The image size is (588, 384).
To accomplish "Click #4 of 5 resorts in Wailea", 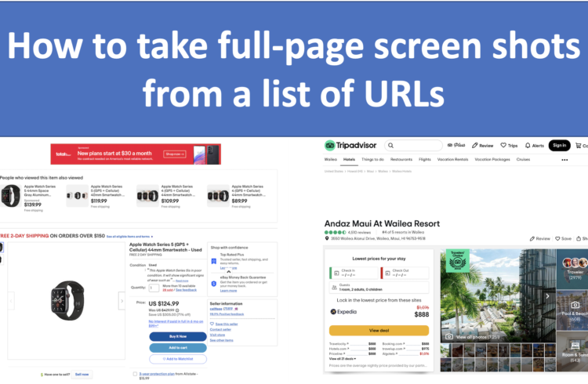I will tap(403, 233).
